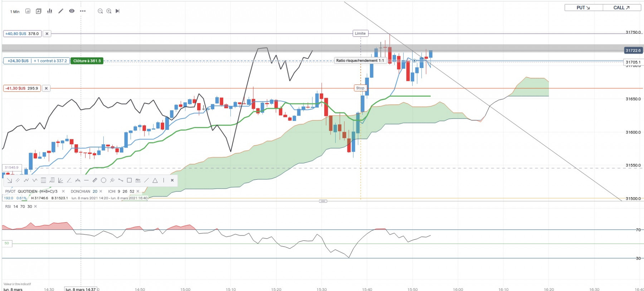Open the 1 Min timeframe selector
This screenshot has height=291, width=644.
point(15,11)
